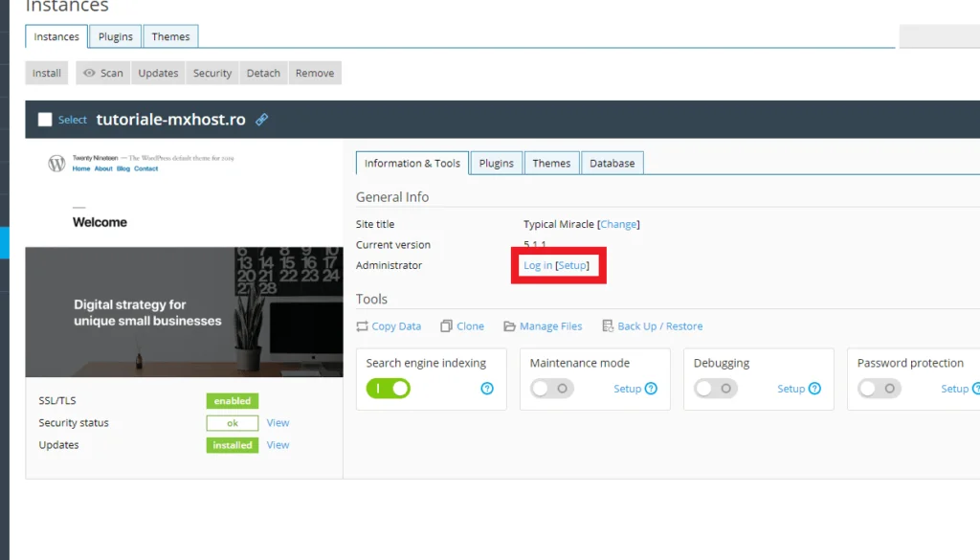Open the top-level Plugins tab
Image resolution: width=980 pixels, height=560 pixels.
(x=116, y=36)
